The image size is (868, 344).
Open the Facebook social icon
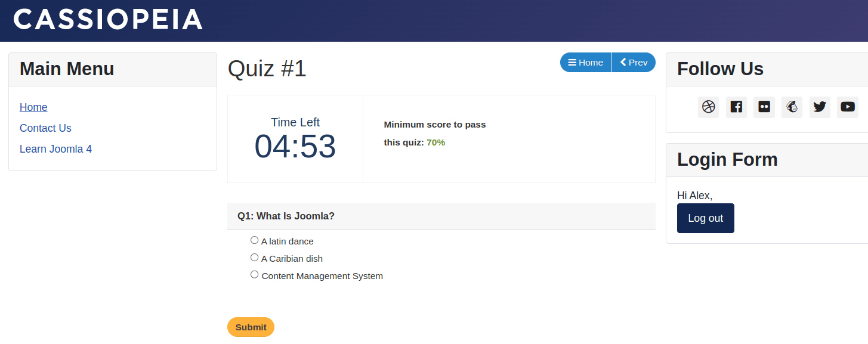[736, 107]
